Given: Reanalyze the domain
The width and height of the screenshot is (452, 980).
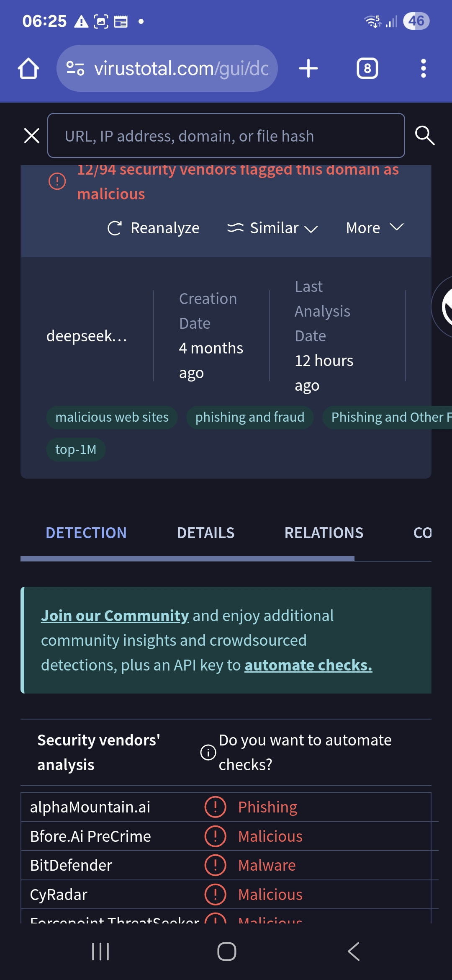Looking at the screenshot, I should (x=154, y=228).
